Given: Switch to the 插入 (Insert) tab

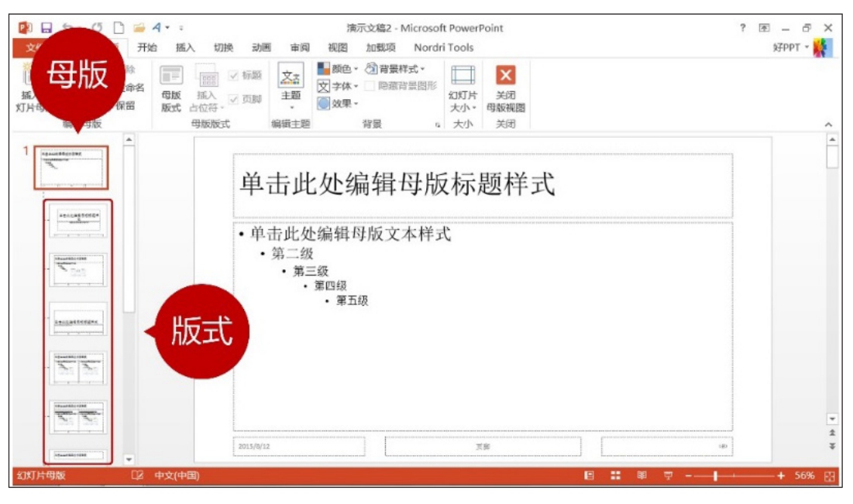Looking at the screenshot, I should (185, 47).
